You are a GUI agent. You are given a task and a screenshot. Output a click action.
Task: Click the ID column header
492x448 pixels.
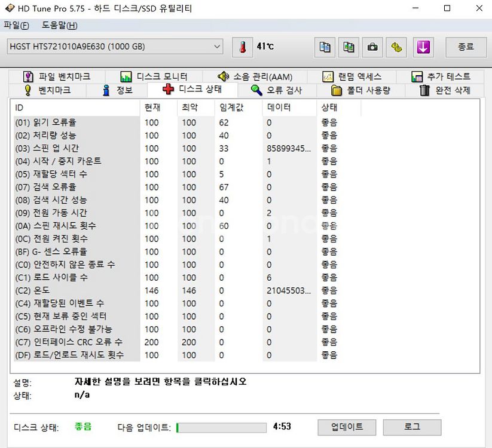click(x=77, y=108)
